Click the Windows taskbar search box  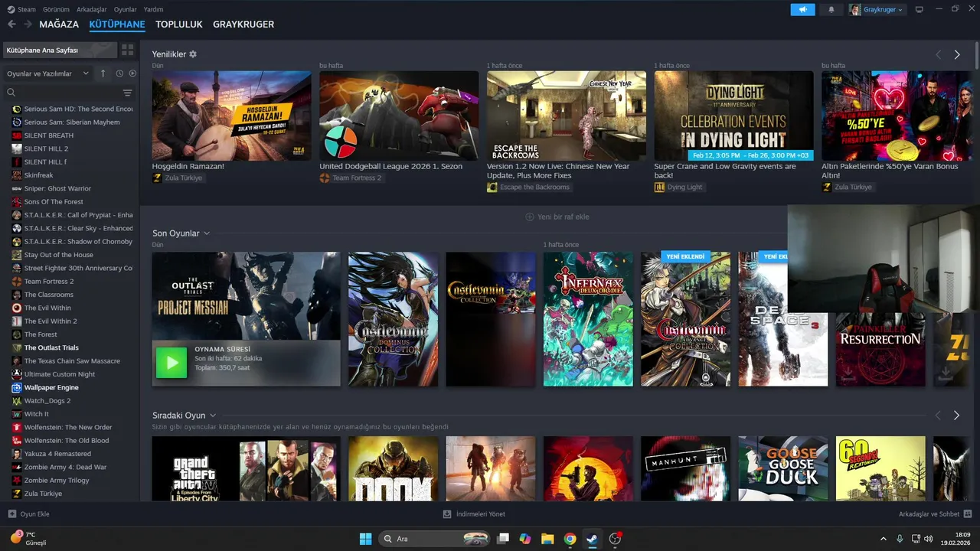pyautogui.click(x=434, y=539)
